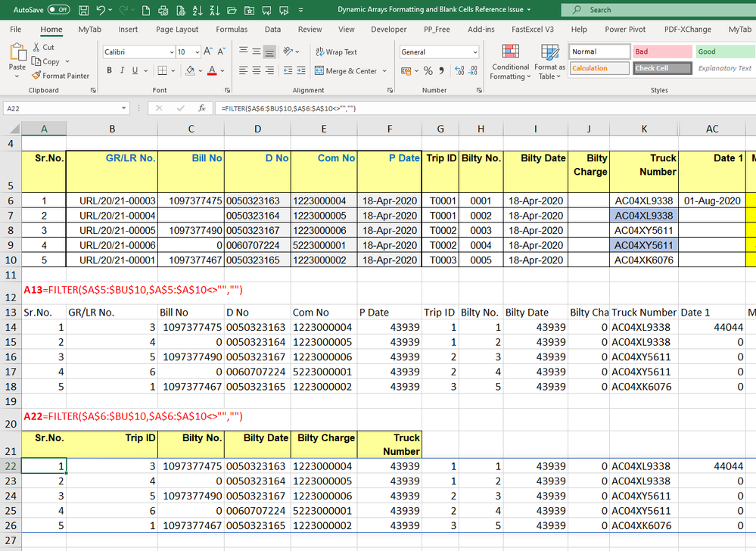
Task: Toggle Italic formatting
Action: tap(122, 70)
